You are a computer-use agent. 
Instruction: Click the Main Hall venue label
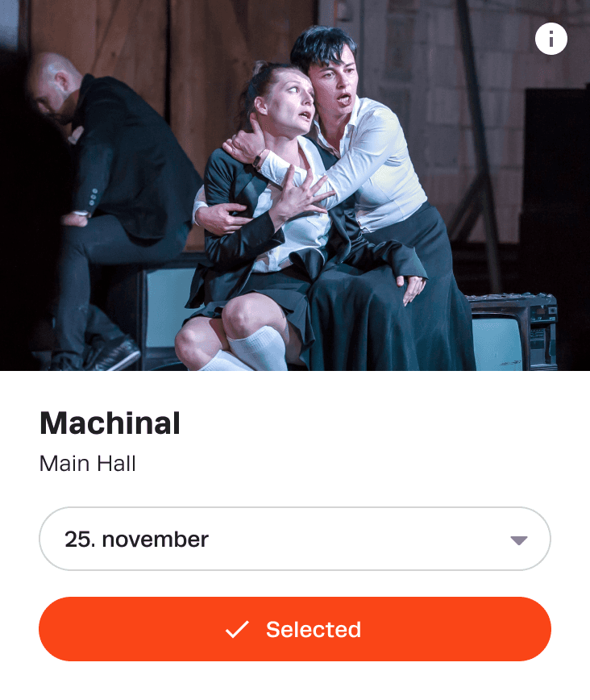pyautogui.click(x=88, y=464)
